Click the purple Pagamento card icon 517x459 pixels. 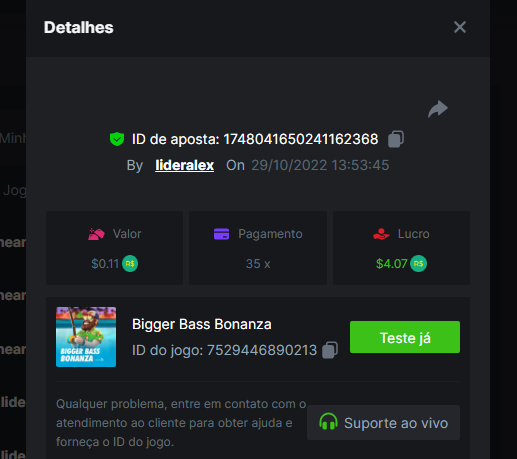(x=221, y=234)
